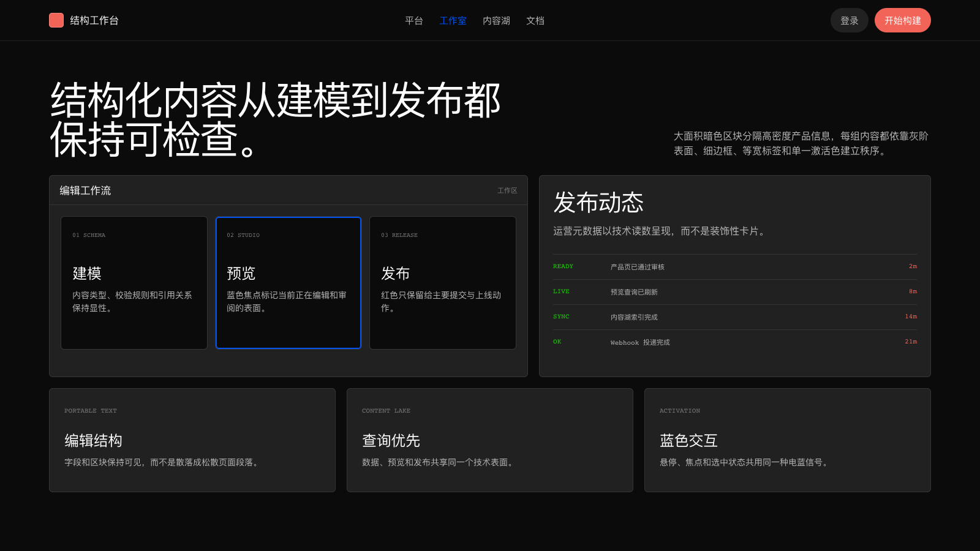Select the 发布 release card
Screen dimensions: 980x551
point(443,283)
